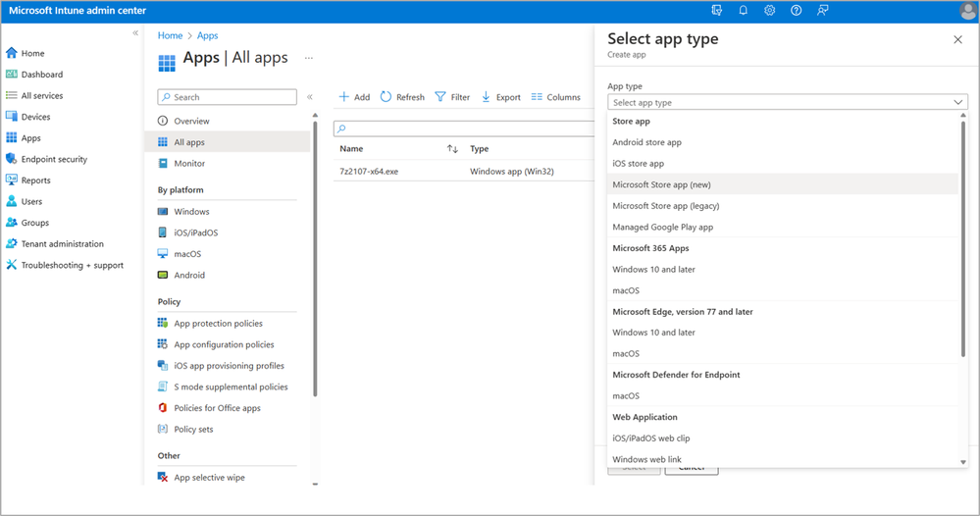The image size is (980, 516).
Task: Click the user account avatar
Action: point(968,11)
